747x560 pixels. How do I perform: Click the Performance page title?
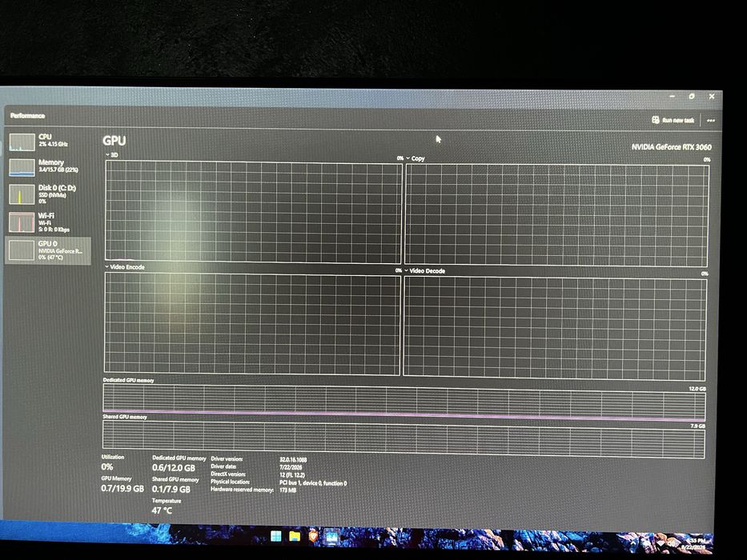[28, 116]
